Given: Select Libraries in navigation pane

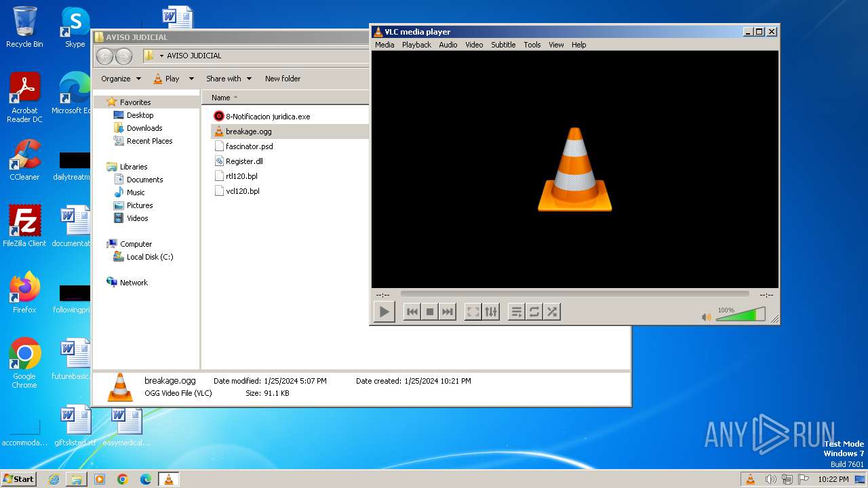Looking at the screenshot, I should point(134,167).
